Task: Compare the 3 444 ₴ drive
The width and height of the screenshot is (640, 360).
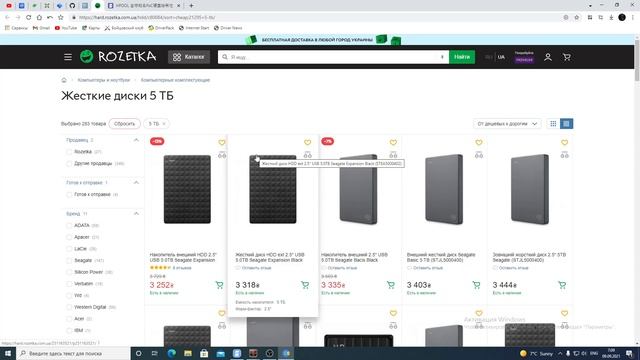Action: point(564,155)
